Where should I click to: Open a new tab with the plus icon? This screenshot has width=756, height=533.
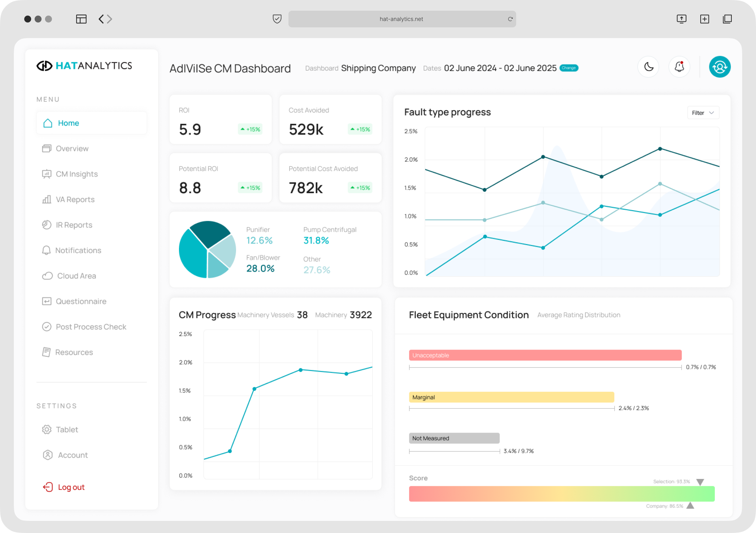[704, 19]
